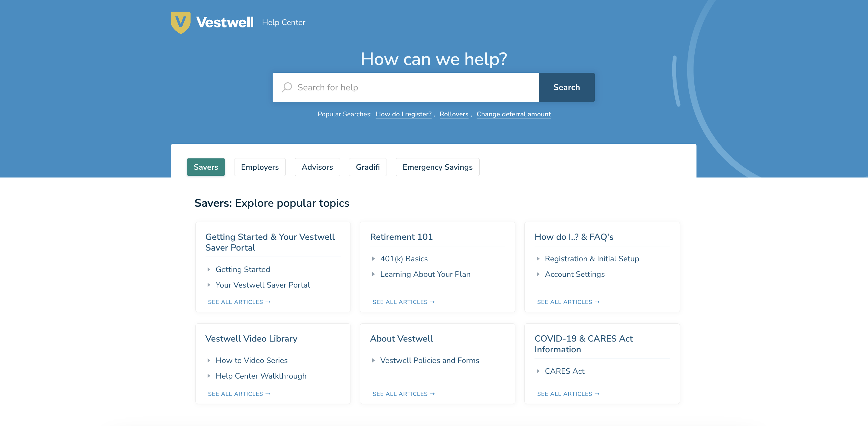Open popular search 'How do I register?'

(403, 114)
